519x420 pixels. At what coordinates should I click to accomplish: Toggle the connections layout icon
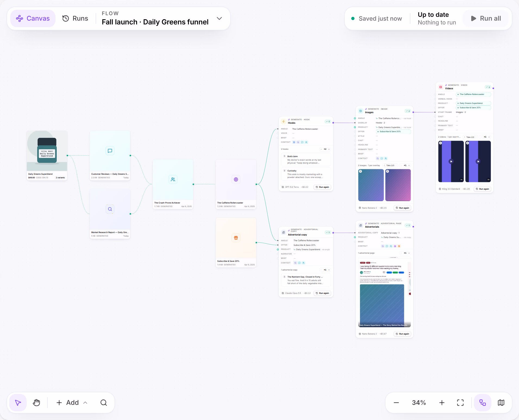pyautogui.click(x=483, y=403)
